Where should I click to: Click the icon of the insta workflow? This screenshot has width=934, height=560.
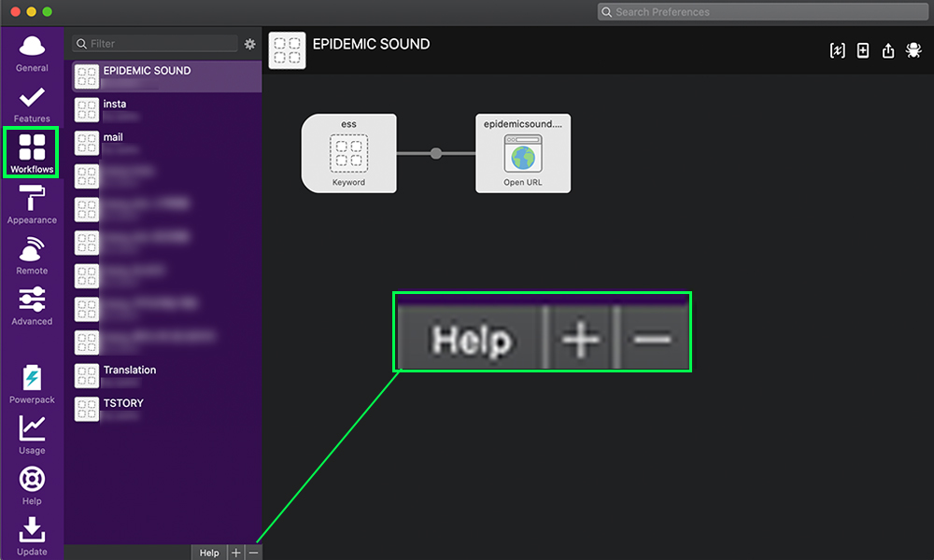pyautogui.click(x=86, y=110)
